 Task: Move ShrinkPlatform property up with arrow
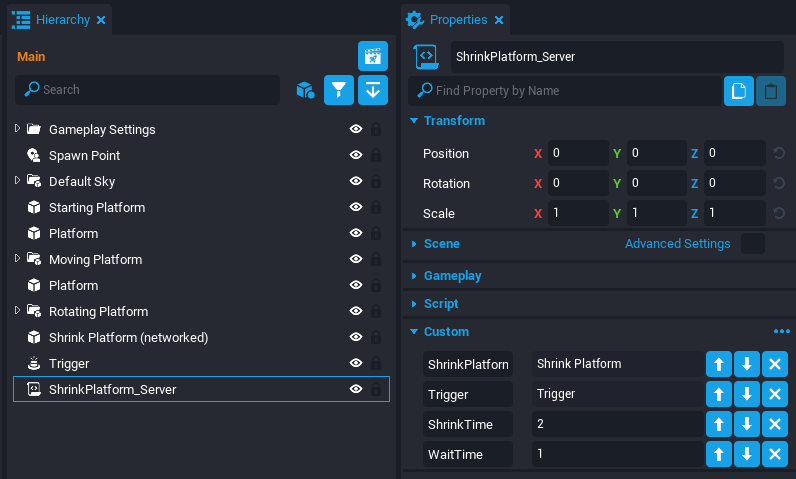719,364
